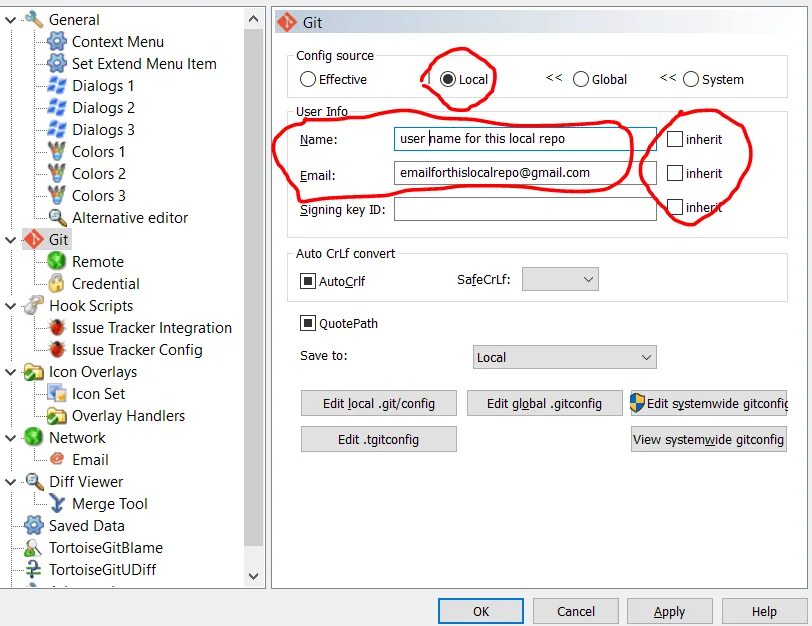Screen dimensions: 812x626
Task: Check inherit for the Email field
Action: click(x=674, y=173)
